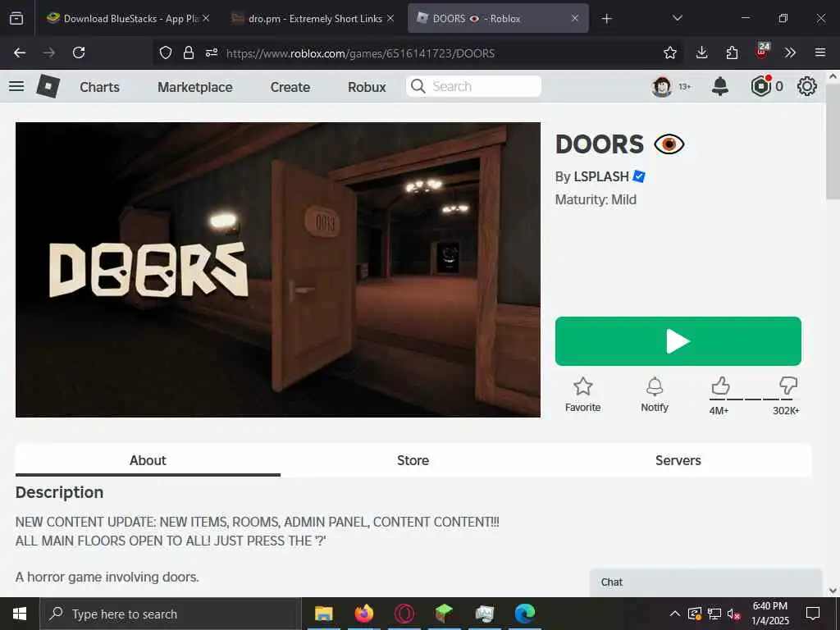Open the taskbar clock and date
This screenshot has width=840, height=630.
(x=769, y=614)
